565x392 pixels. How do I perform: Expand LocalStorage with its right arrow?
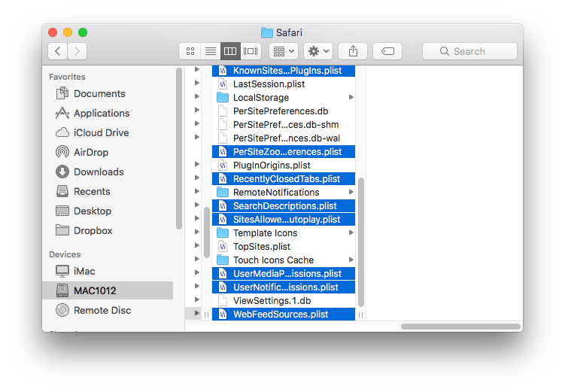(351, 97)
